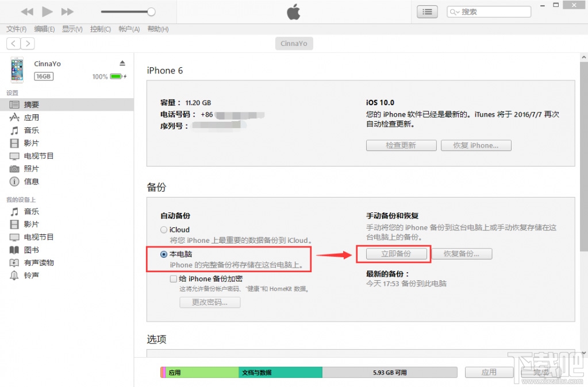
Task: Click the CinnaYo device tab button
Action: coord(294,44)
